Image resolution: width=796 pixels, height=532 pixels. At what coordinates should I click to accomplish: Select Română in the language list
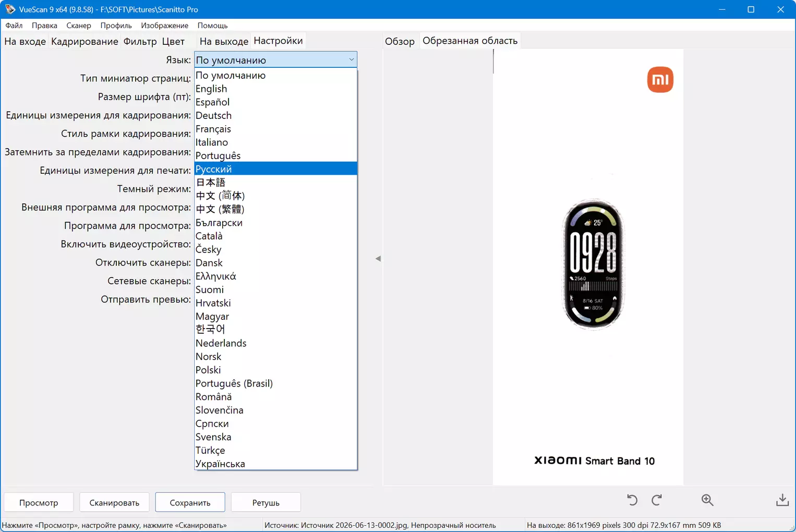coord(275,397)
